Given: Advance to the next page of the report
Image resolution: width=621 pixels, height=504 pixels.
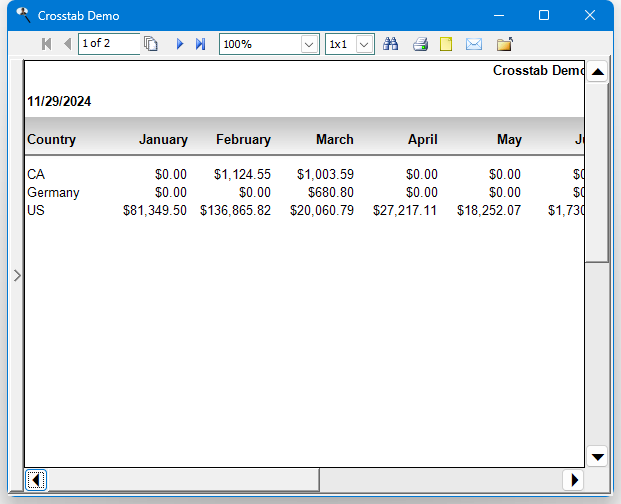Looking at the screenshot, I should [180, 44].
